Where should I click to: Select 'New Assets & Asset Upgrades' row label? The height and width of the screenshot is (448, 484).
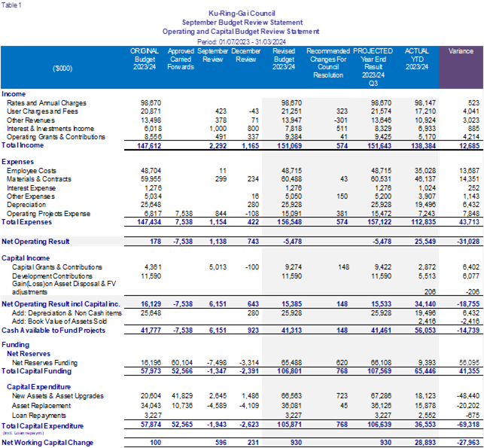coord(58,396)
